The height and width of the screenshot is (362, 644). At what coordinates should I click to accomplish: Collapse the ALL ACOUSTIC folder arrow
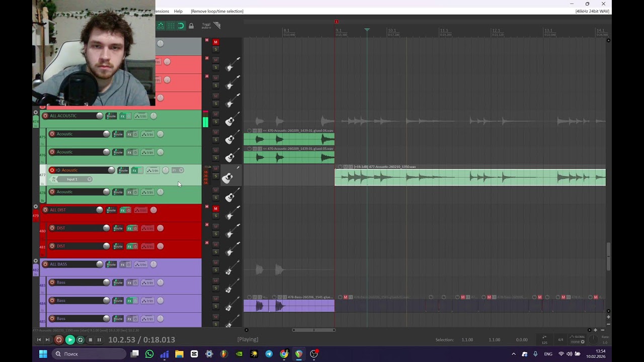(36, 113)
